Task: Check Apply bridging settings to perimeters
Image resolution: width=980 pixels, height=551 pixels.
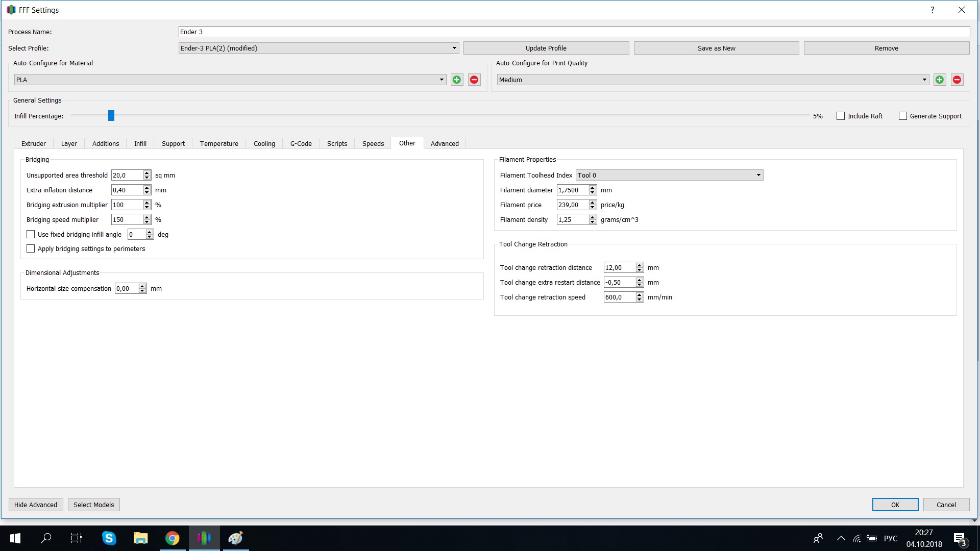Action: (31, 248)
